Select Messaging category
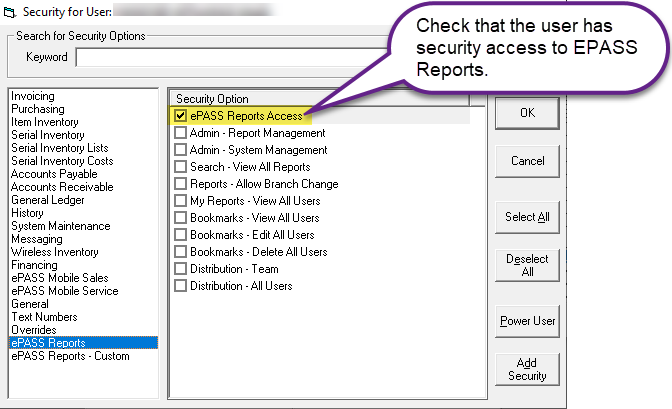 37,239
